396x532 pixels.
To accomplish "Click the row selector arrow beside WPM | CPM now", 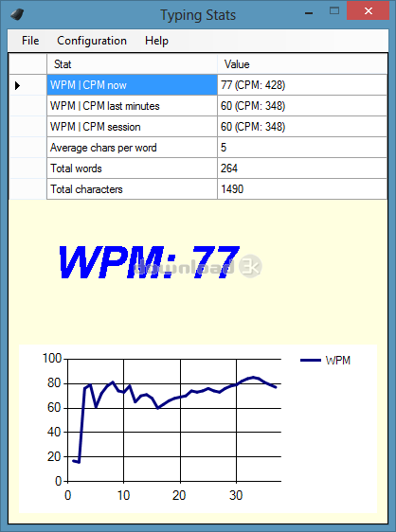I will tap(18, 85).
